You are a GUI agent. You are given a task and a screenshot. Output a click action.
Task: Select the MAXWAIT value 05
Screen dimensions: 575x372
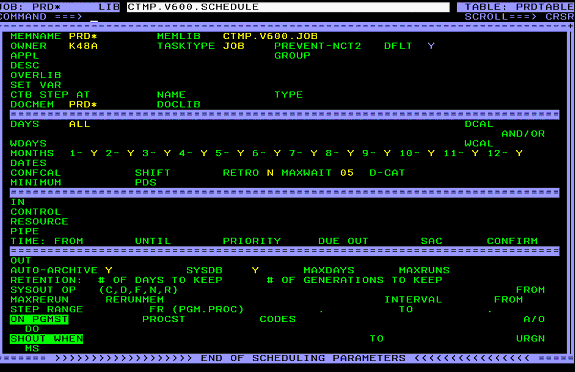(347, 173)
